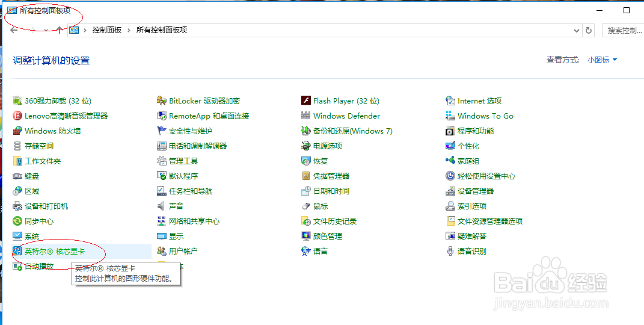
Task: Go back with the back arrow
Action: [x=14, y=30]
